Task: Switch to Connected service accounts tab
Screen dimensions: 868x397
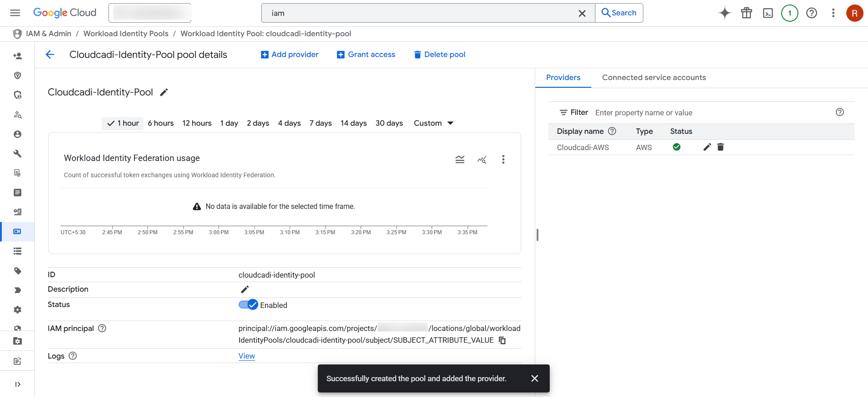Action: click(654, 78)
